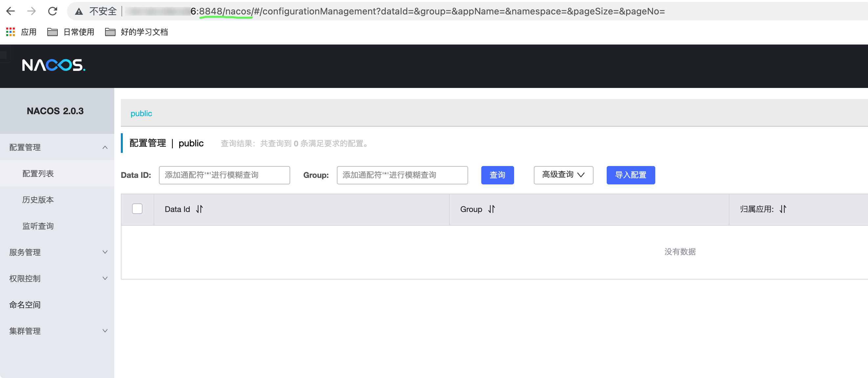This screenshot has width=868, height=378.
Task: Collapse the 配置管理 sidebar section
Action: point(104,147)
